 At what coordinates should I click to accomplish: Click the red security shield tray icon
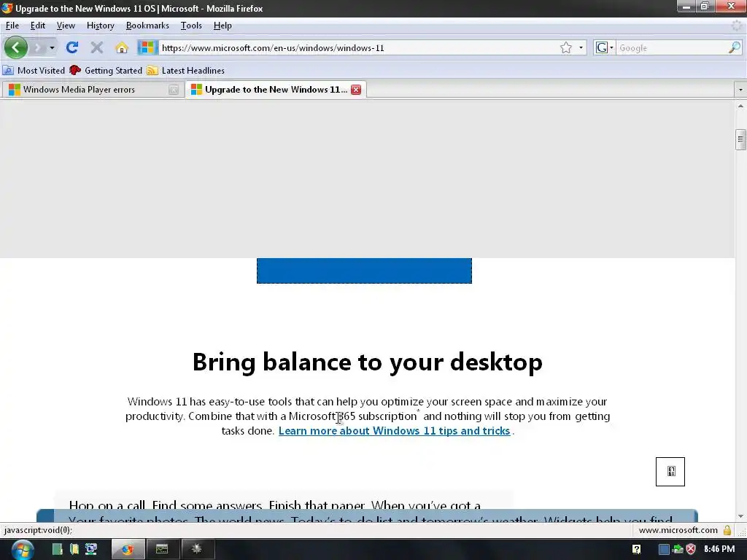(x=691, y=550)
